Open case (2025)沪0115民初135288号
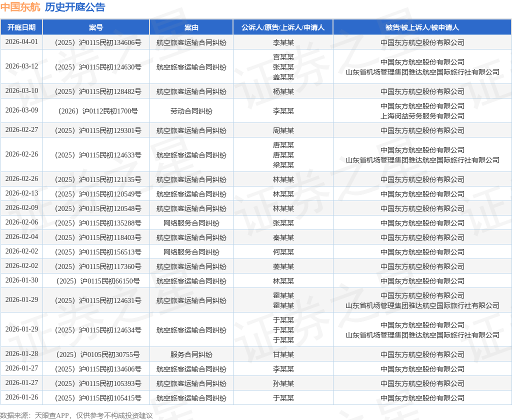The image size is (512, 420). point(96,223)
